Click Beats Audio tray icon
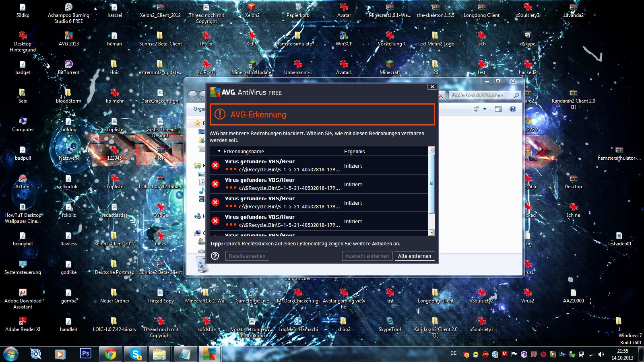644x362 pixels. pos(543,354)
